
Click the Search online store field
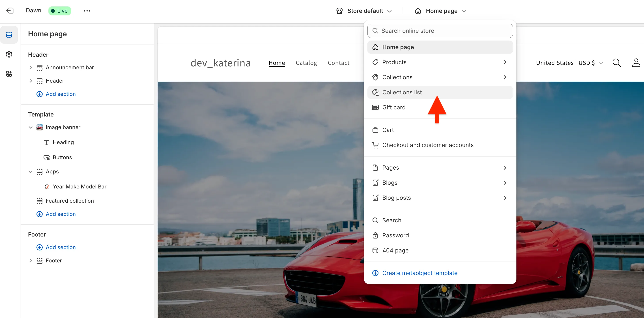440,31
